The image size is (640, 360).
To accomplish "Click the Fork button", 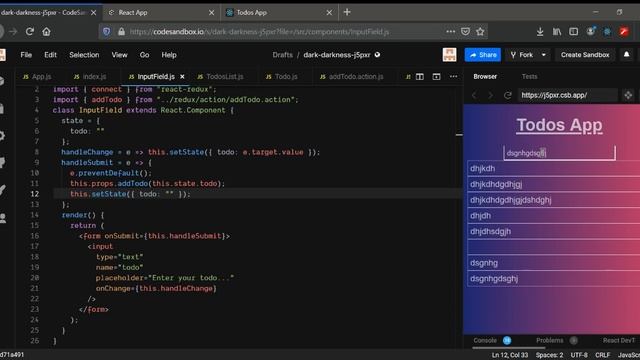I will click(x=522, y=55).
